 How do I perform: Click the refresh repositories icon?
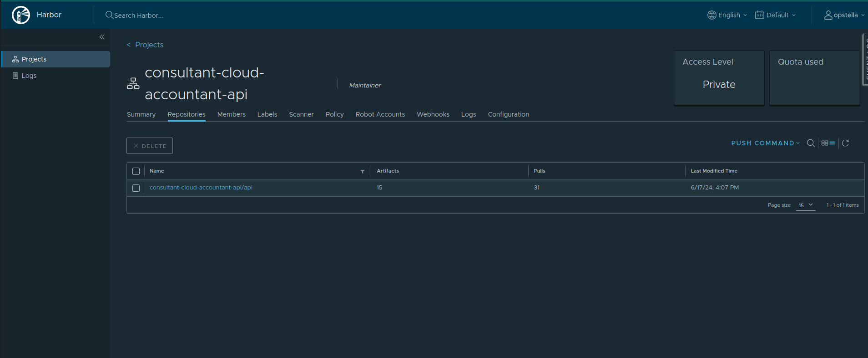(x=845, y=143)
